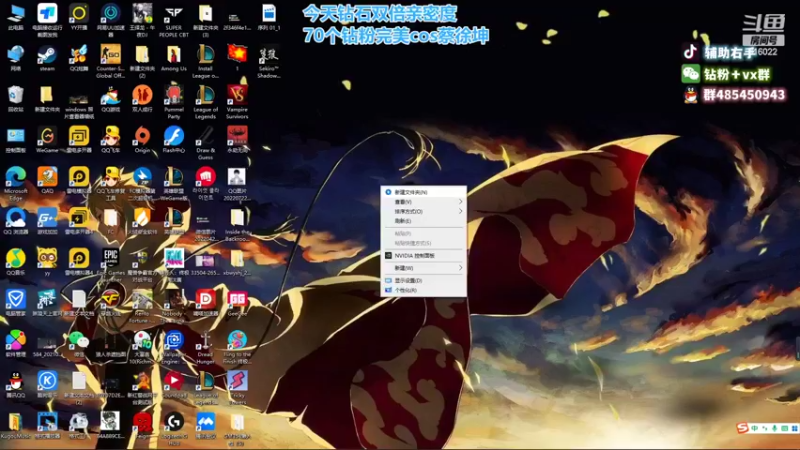
Task: Expand the 排序方式(O) submenu
Action: point(423,211)
